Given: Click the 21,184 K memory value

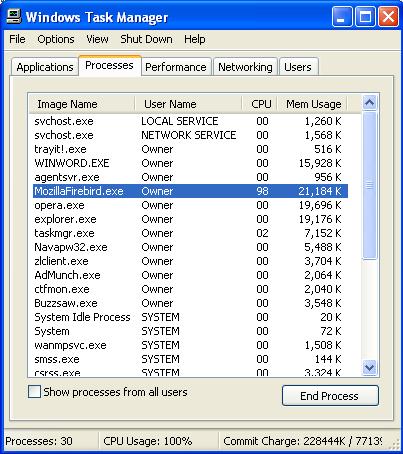Looking at the screenshot, I should click(x=320, y=191).
